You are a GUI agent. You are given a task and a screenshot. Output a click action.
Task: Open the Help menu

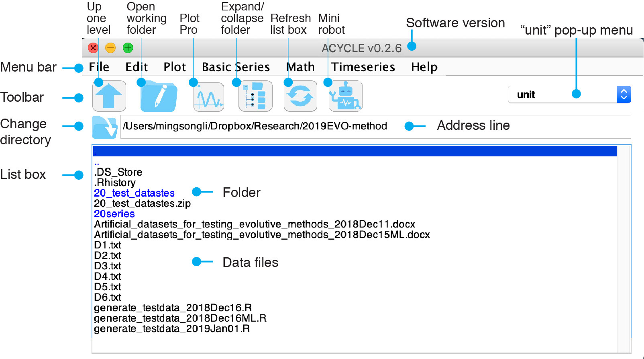click(424, 67)
